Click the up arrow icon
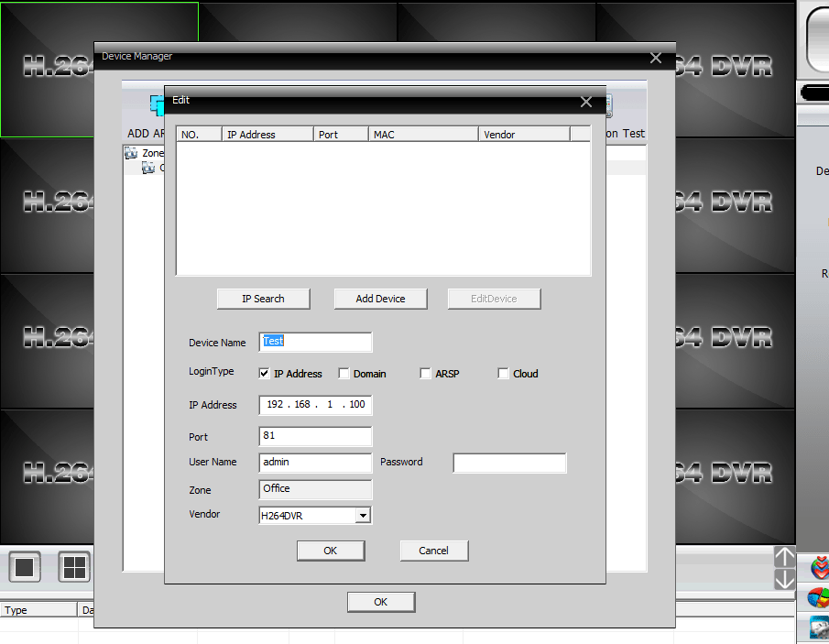Screen dimensions: 829x644 coord(785,557)
